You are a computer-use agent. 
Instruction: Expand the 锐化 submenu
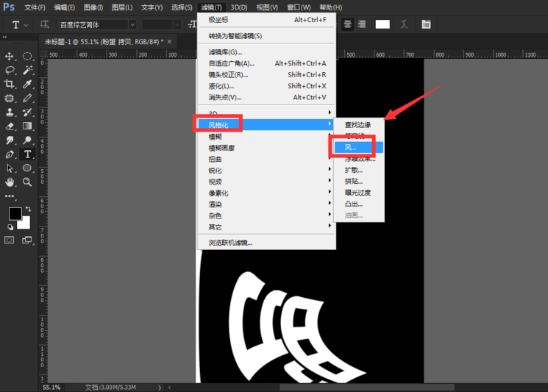pyautogui.click(x=267, y=171)
